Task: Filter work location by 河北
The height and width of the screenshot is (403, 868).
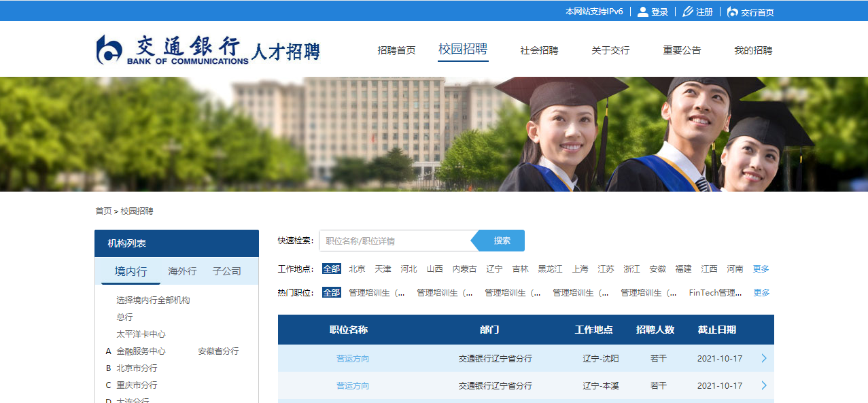Action: (409, 269)
